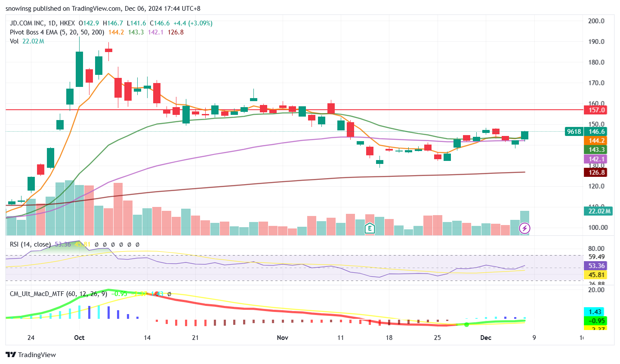Click the 180.0 price axis label
The image size is (620, 364).
point(596,62)
